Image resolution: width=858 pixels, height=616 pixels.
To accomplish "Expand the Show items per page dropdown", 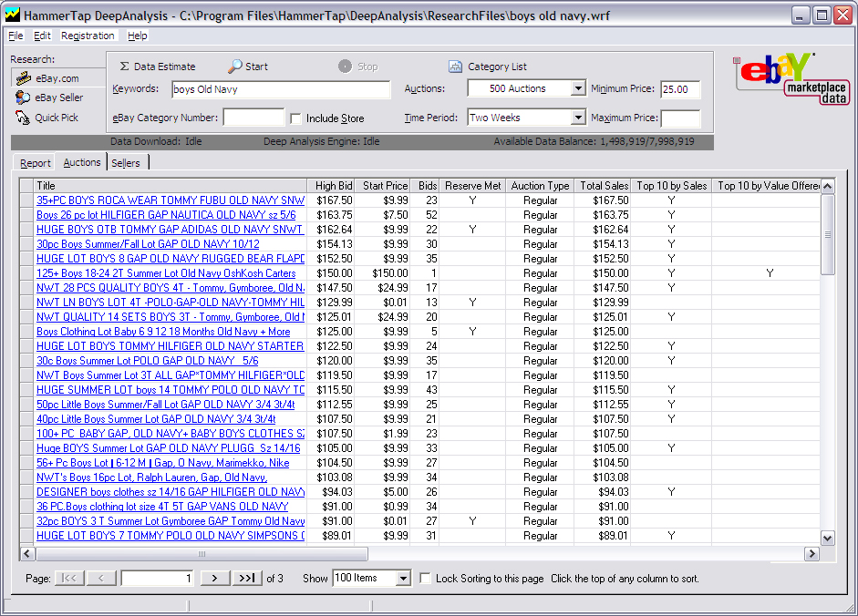I will click(403, 578).
